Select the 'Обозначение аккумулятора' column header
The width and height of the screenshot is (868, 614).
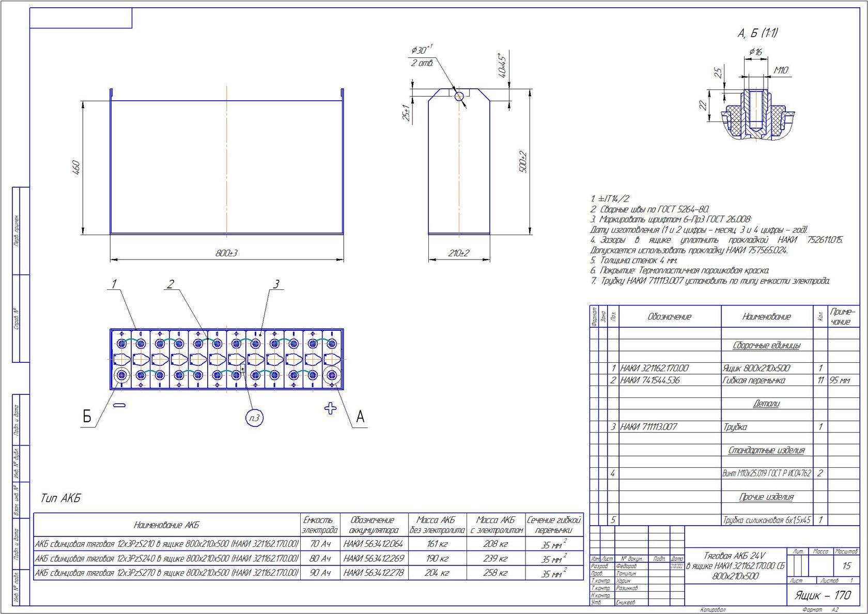click(374, 525)
